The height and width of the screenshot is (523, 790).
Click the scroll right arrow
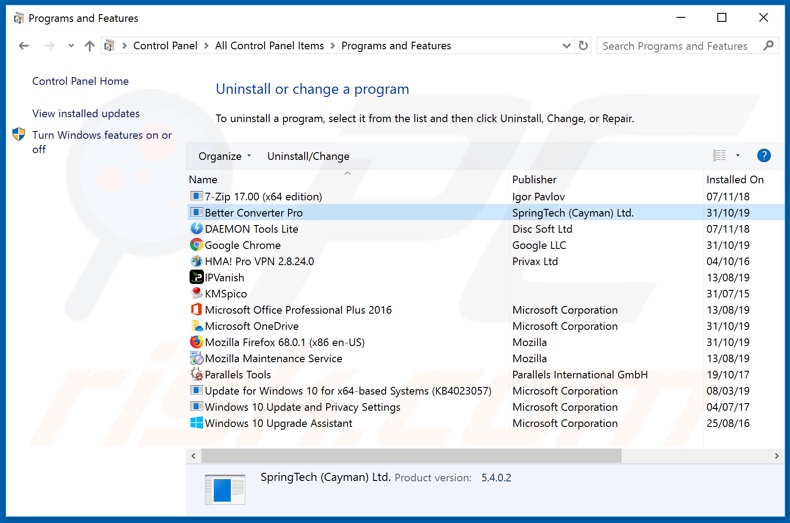[776, 455]
